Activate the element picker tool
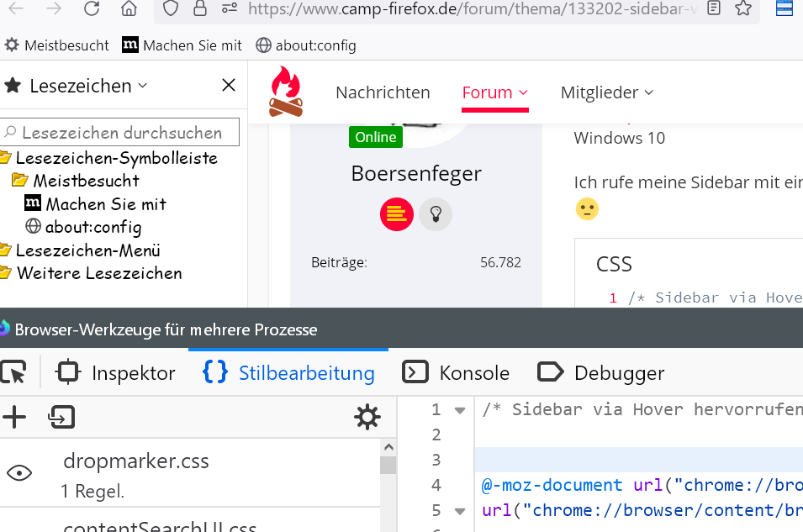This screenshot has height=532, width=803. click(x=13, y=373)
